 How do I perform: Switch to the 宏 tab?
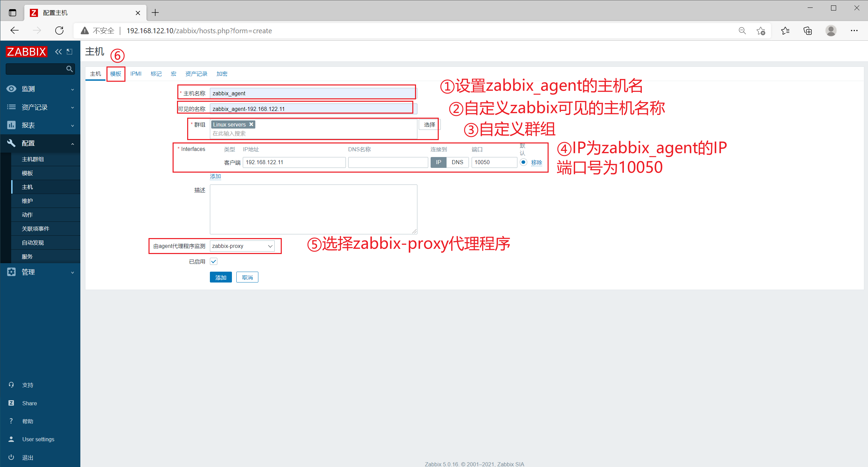174,74
